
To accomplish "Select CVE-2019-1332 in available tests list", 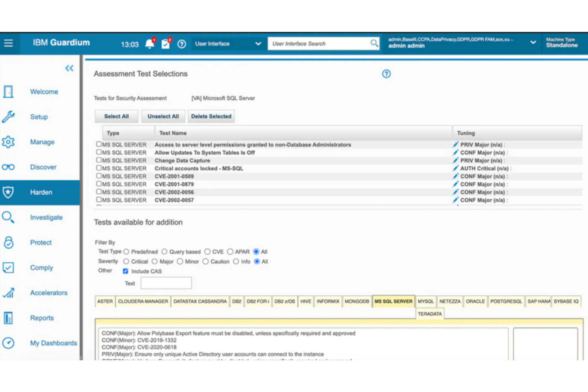I will tap(139, 340).
